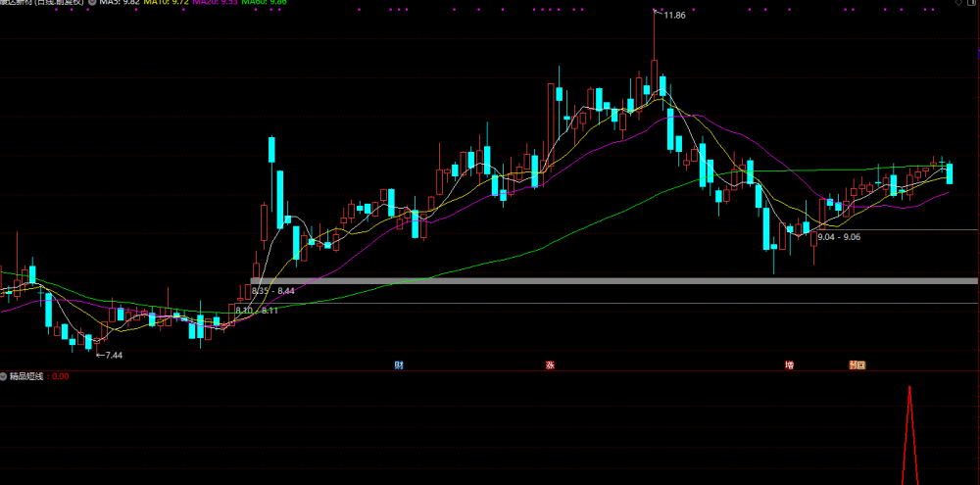Viewport: 980px width, 485px height.
Task: Select the MA60: 9.86 label
Action: (x=264, y=3)
